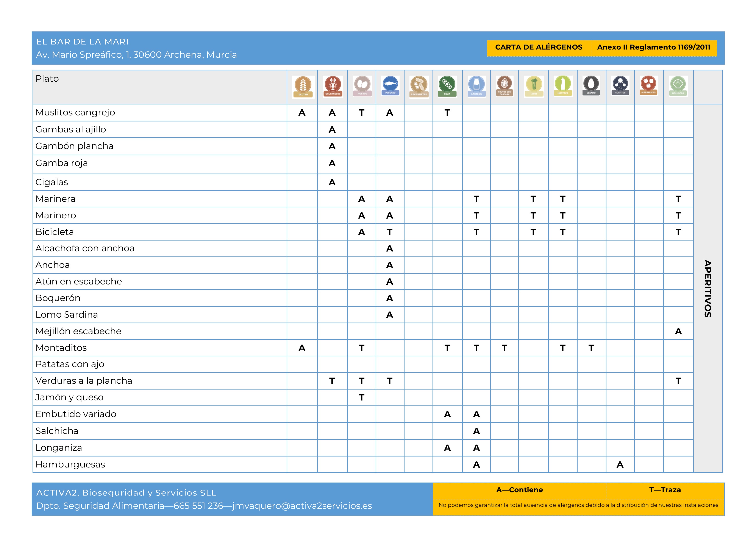Select the Montaditos dish name
Viewport: 756px width, 534px height.
tap(61, 348)
